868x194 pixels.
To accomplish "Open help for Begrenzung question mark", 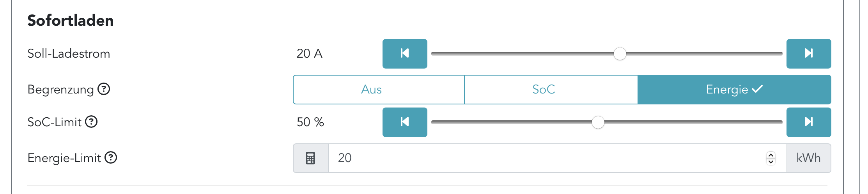I will [x=104, y=89].
